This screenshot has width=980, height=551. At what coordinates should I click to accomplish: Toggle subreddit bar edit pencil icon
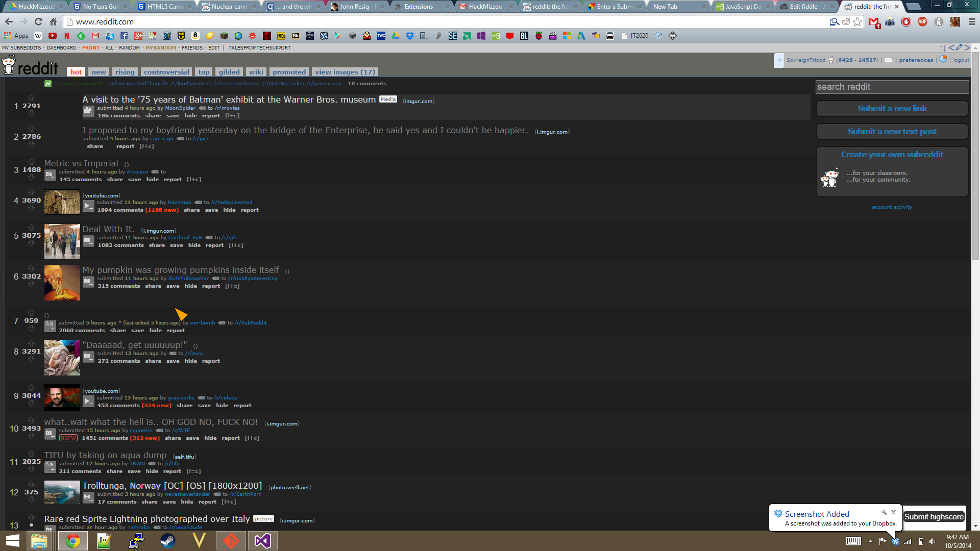[959, 47]
